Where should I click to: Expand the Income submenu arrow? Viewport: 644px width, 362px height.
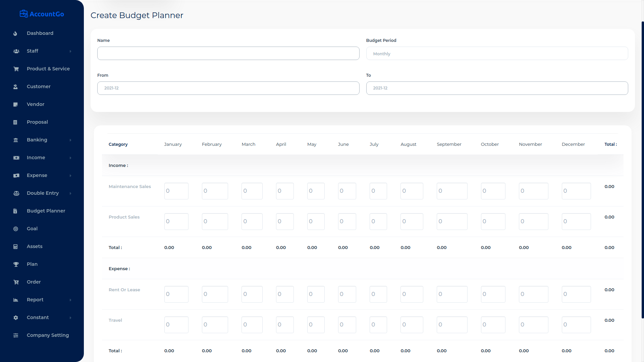click(x=70, y=158)
